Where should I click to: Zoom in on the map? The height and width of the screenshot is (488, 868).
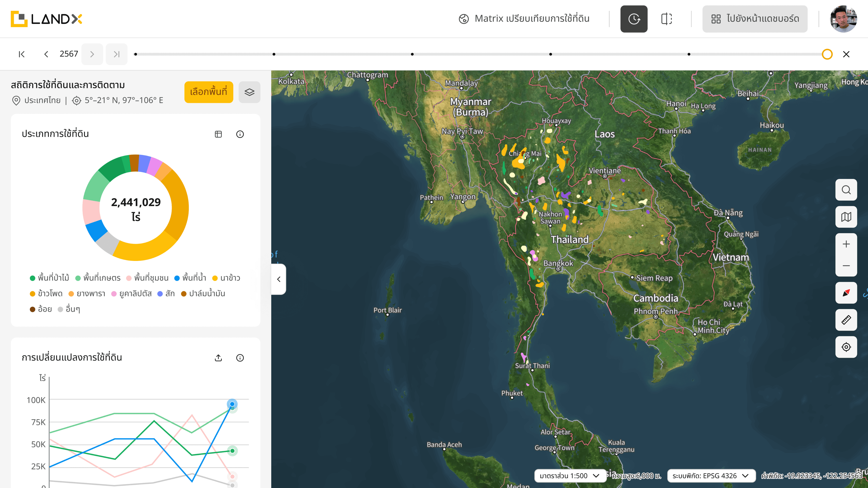pyautogui.click(x=846, y=244)
